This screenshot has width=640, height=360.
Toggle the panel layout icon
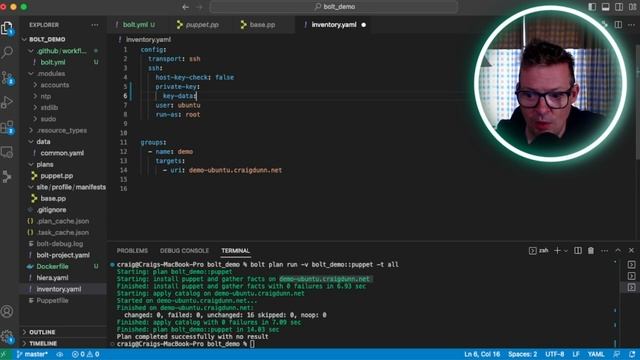[x=605, y=7]
